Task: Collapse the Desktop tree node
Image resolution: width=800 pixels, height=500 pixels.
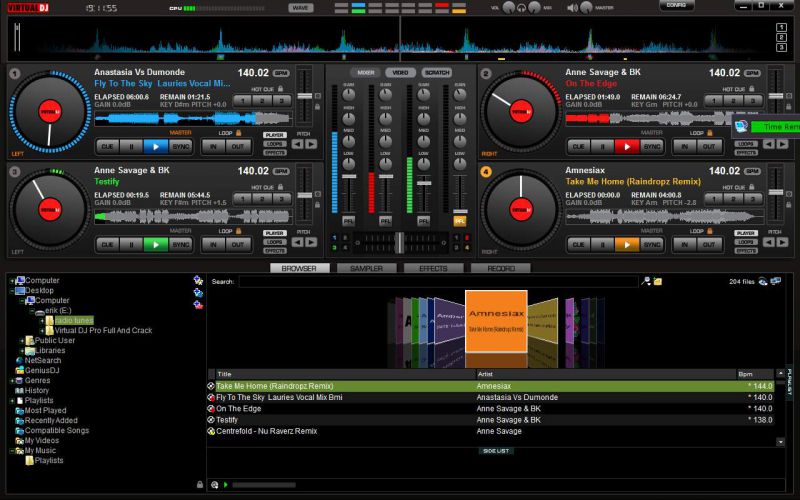Action: coord(12,291)
